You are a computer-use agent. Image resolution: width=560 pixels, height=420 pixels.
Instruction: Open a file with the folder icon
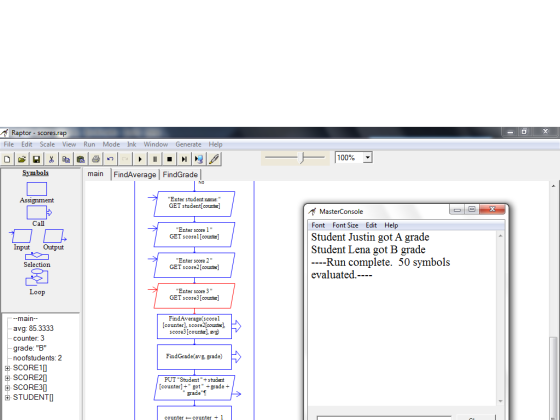coord(22,159)
